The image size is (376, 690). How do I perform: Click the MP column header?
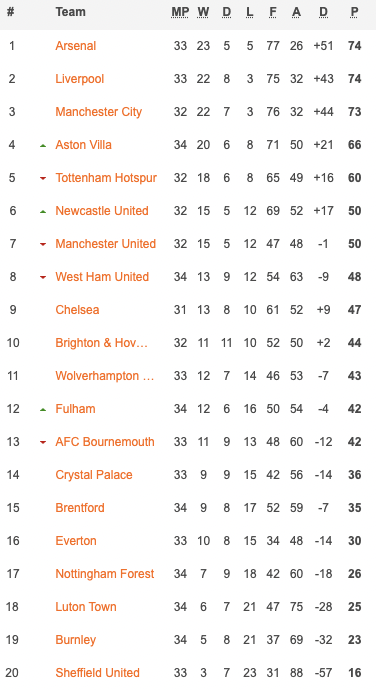click(180, 12)
